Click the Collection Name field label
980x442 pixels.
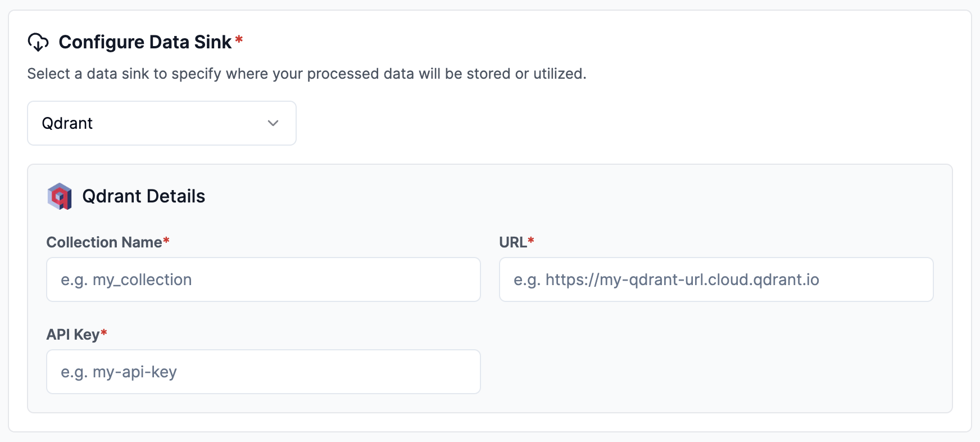(103, 242)
